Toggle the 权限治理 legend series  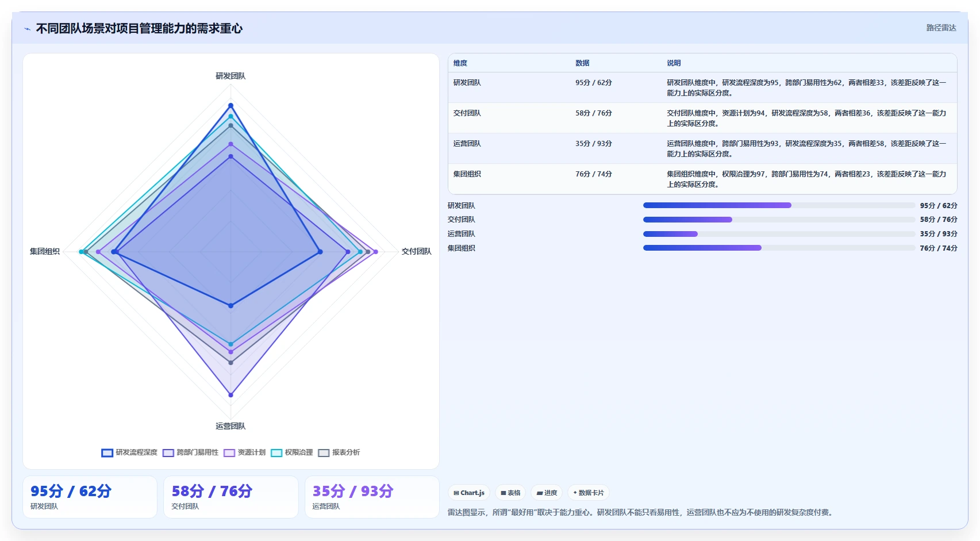(292, 452)
